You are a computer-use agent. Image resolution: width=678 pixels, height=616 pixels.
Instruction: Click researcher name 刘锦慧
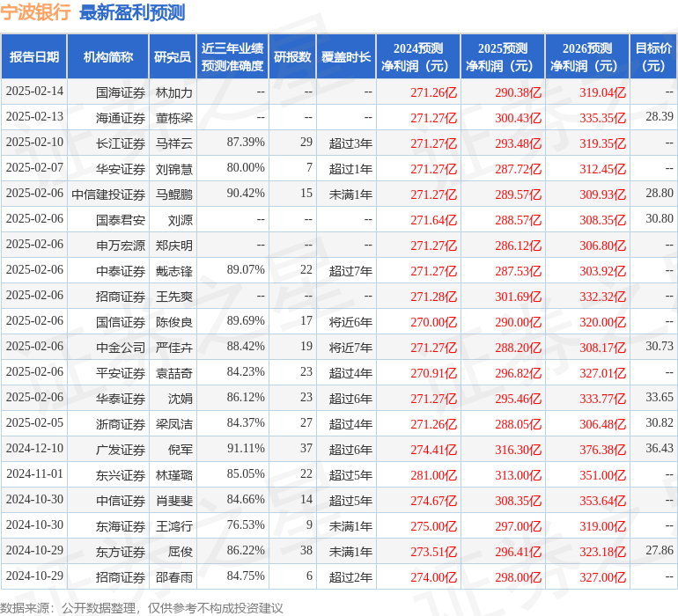[173, 169]
